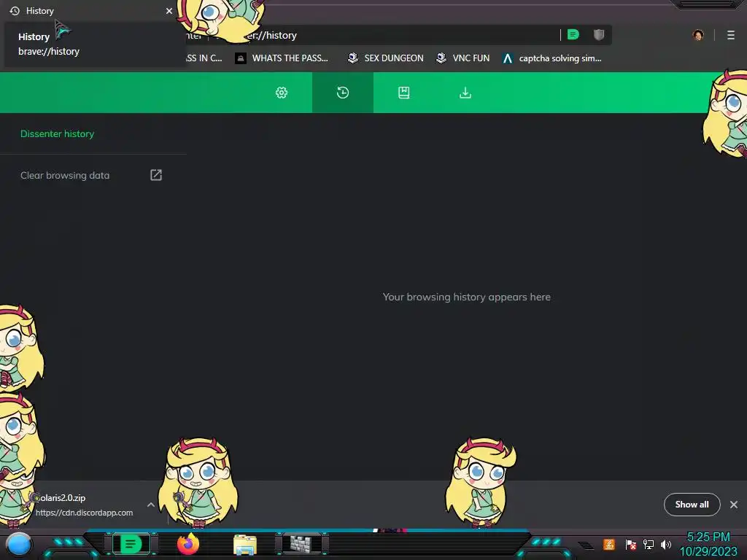
Task: Click the volume speaker tray icon
Action: pos(666,544)
